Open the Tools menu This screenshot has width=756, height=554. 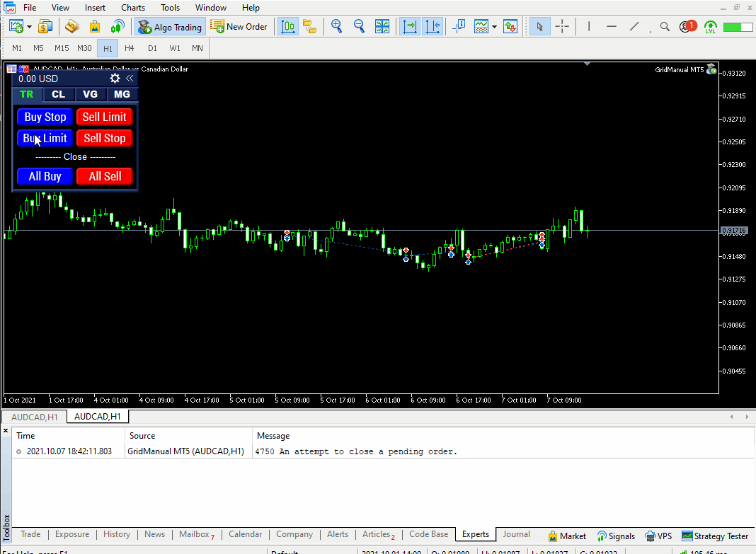(170, 8)
